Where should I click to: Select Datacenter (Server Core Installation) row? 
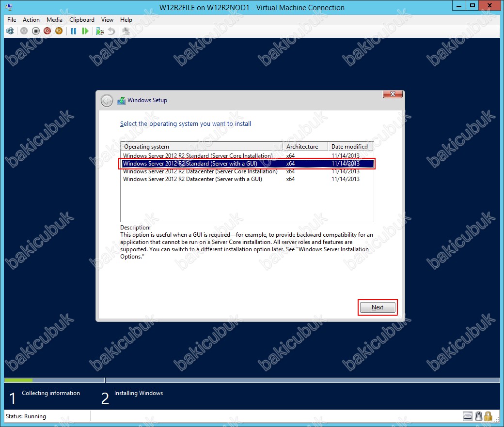248,171
